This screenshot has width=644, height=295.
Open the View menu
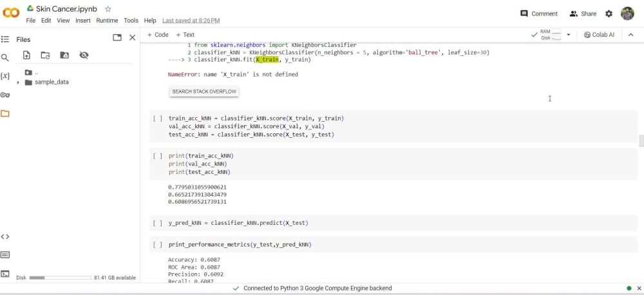pyautogui.click(x=63, y=21)
